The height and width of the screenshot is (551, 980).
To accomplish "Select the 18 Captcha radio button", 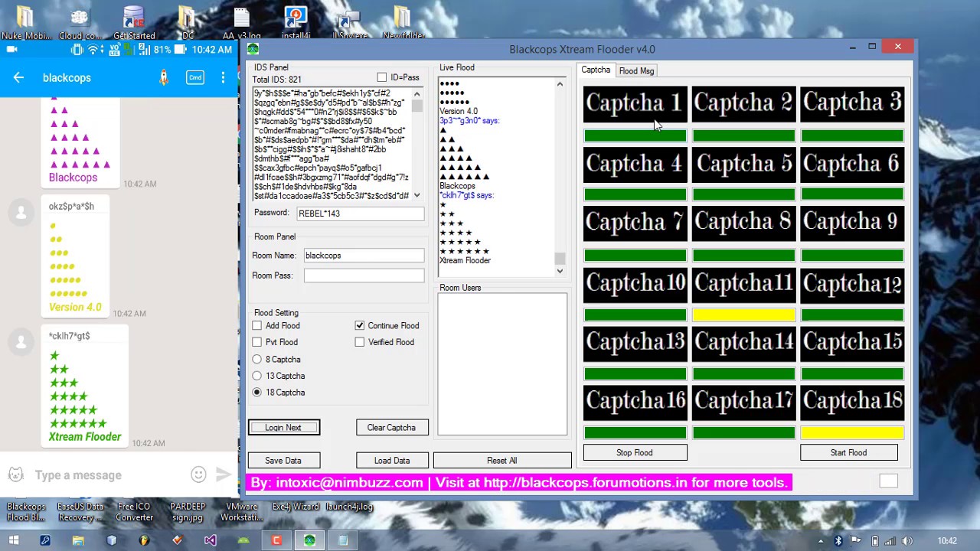I will (257, 392).
